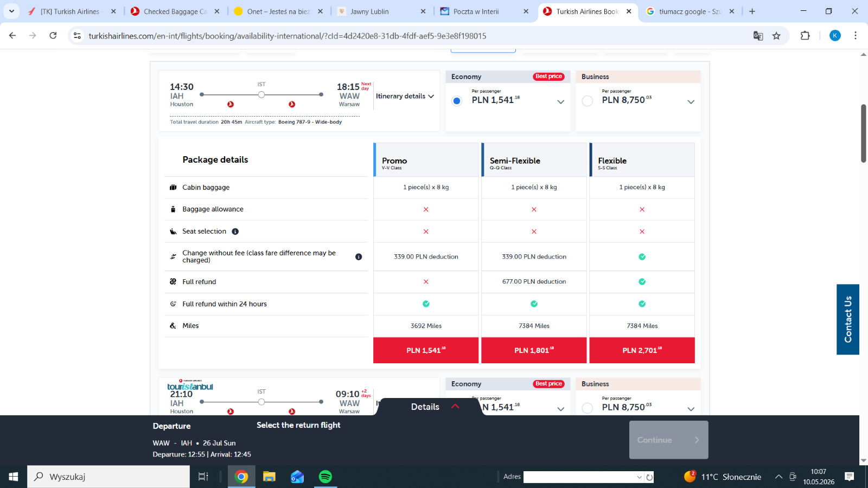The image size is (868, 488).
Task: View site information icon beside URL
Action: click(x=78, y=36)
